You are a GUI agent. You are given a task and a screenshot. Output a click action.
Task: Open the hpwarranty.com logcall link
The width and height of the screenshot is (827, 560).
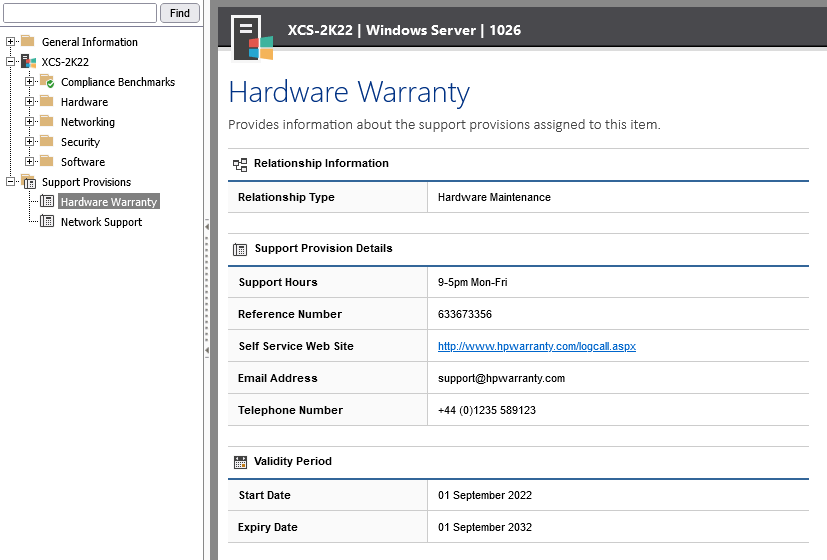coord(536,346)
